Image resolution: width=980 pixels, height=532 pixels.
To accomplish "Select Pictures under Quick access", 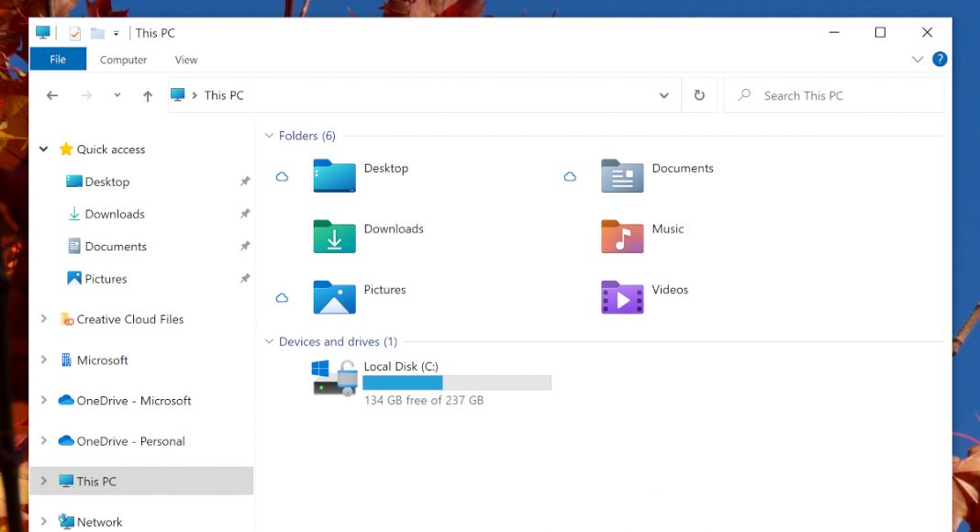I will coord(106,279).
